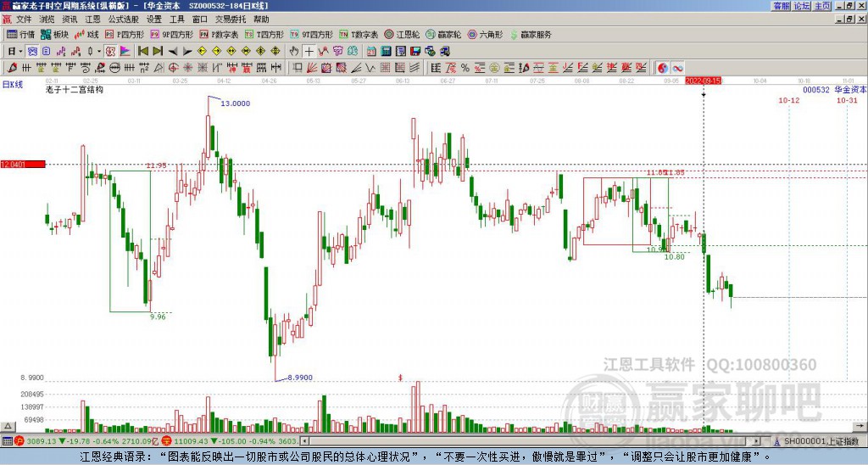Click the black left arrow step icon

[x=173, y=52]
